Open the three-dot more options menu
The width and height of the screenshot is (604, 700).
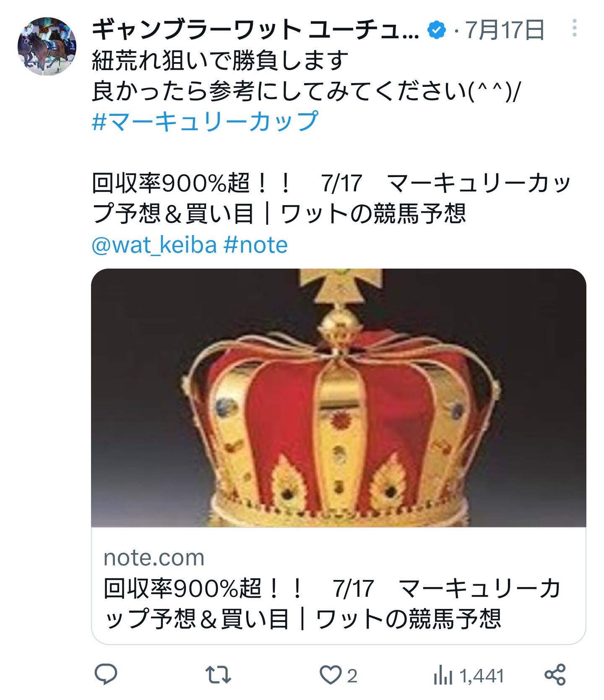tap(574, 28)
